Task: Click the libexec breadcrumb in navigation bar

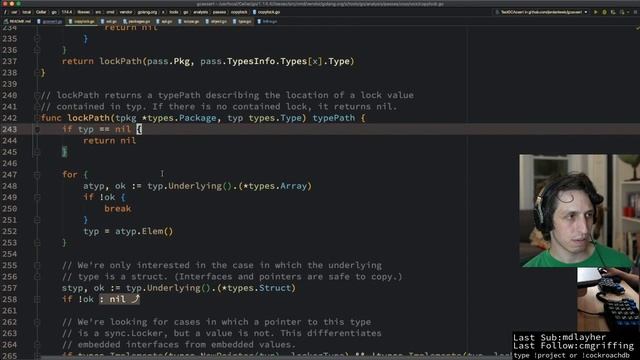Action: [x=83, y=12]
